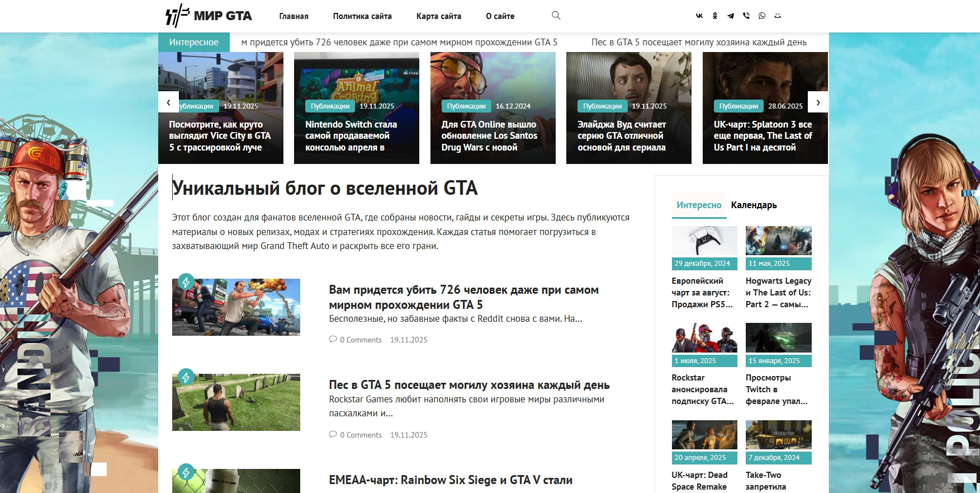Viewport: 980px width, 493px height.
Task: Open 0 Comments under Пес в GTA 5 article
Action: click(361, 435)
